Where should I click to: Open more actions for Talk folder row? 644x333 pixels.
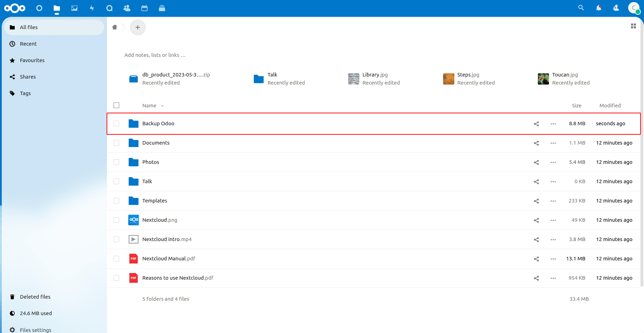tap(553, 181)
